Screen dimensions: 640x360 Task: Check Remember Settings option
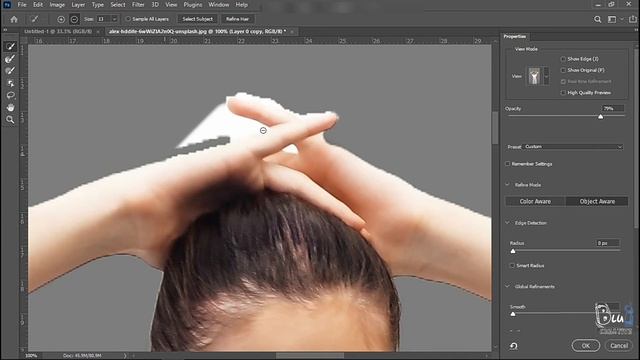click(508, 164)
